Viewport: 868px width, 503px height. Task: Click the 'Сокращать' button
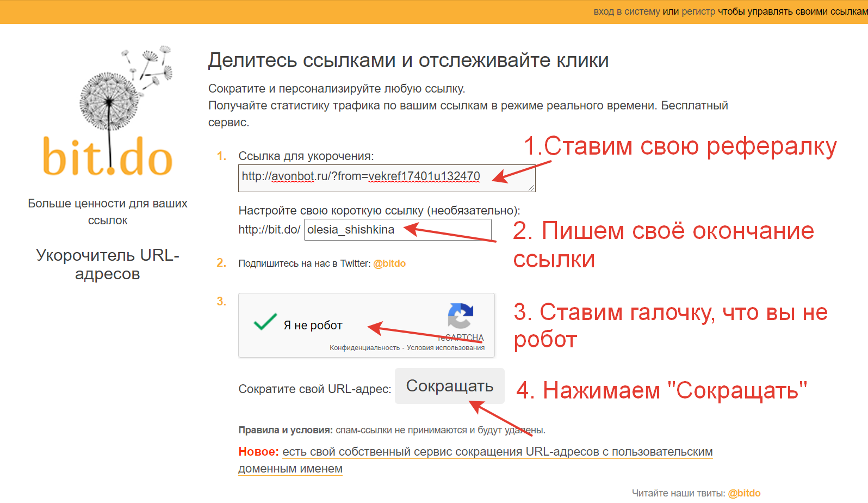pyautogui.click(x=450, y=386)
